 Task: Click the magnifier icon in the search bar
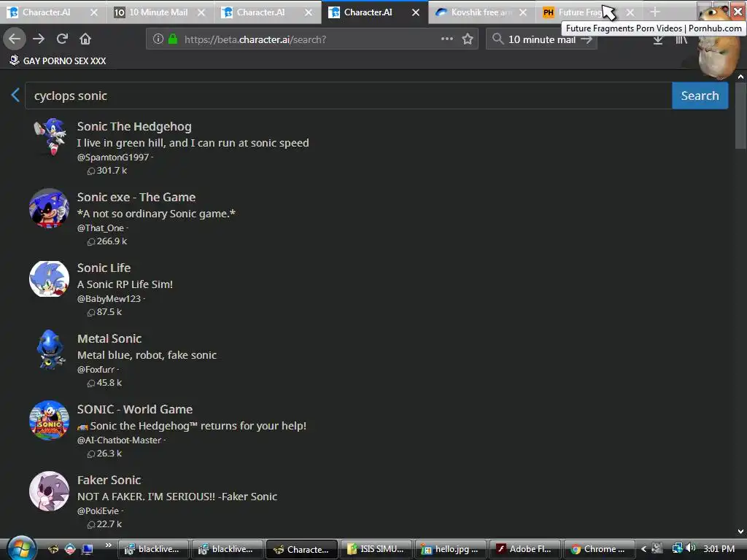[x=498, y=39]
